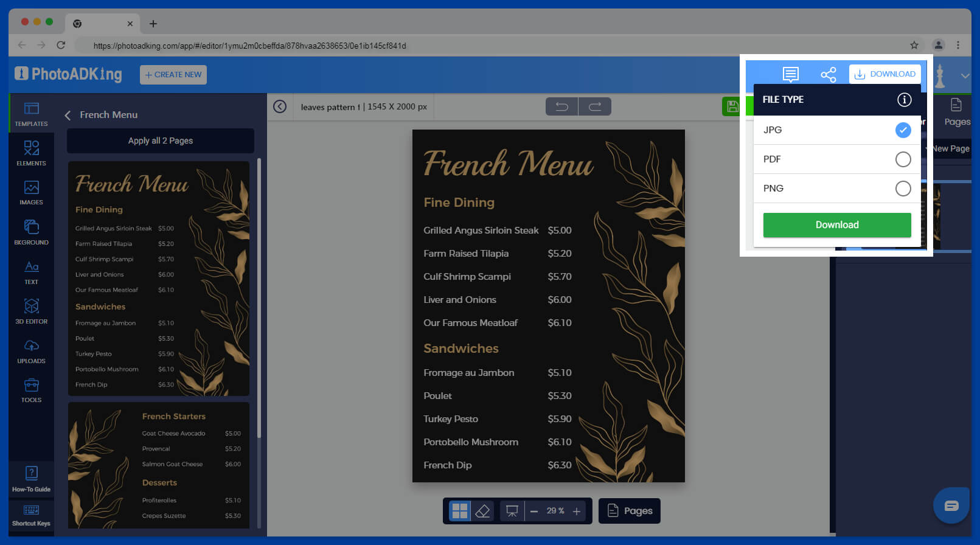The image size is (980, 545).
Task: Open the Text sidebar panel
Action: [31, 272]
